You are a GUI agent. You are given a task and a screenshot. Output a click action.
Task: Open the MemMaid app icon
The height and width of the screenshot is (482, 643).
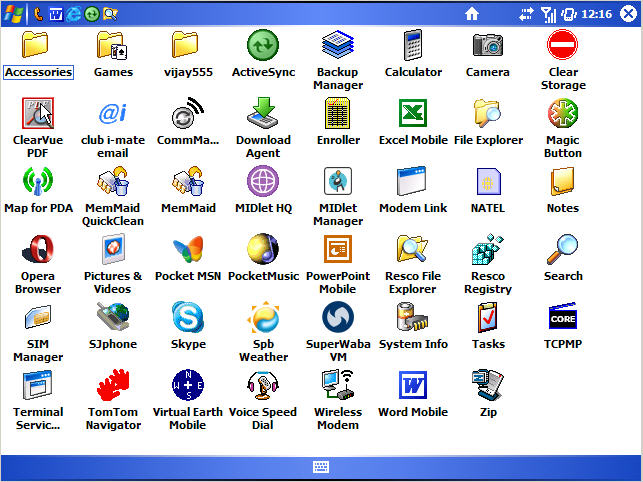188,190
